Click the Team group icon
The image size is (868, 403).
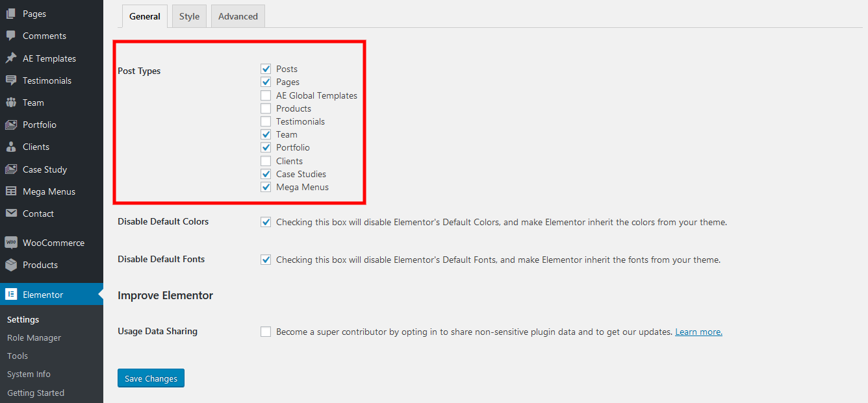(x=11, y=103)
